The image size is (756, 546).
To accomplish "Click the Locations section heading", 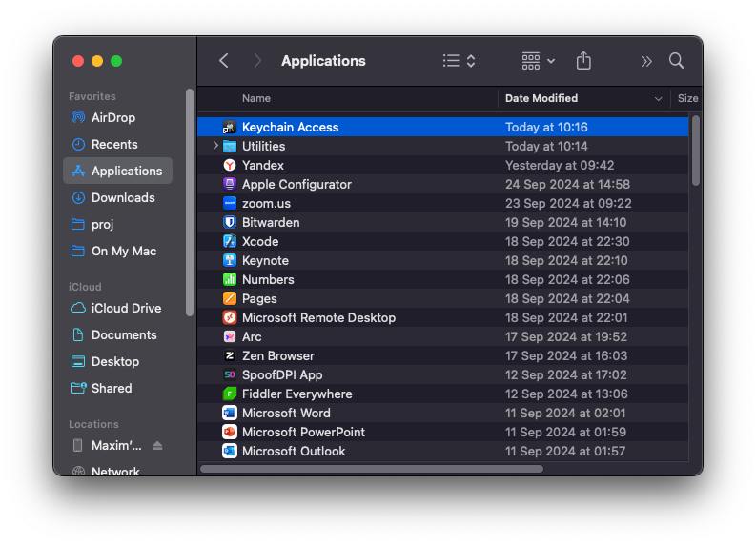I will pyautogui.click(x=93, y=424).
